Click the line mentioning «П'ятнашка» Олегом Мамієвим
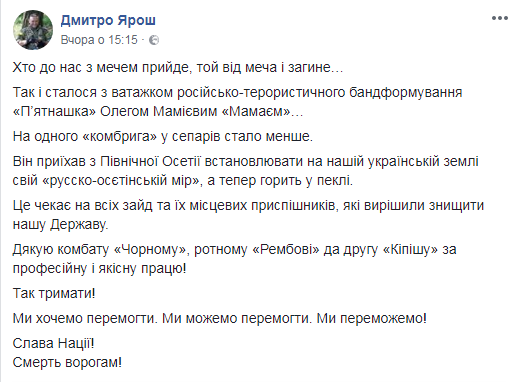Viewport: 514px width, 382px height. point(158,111)
